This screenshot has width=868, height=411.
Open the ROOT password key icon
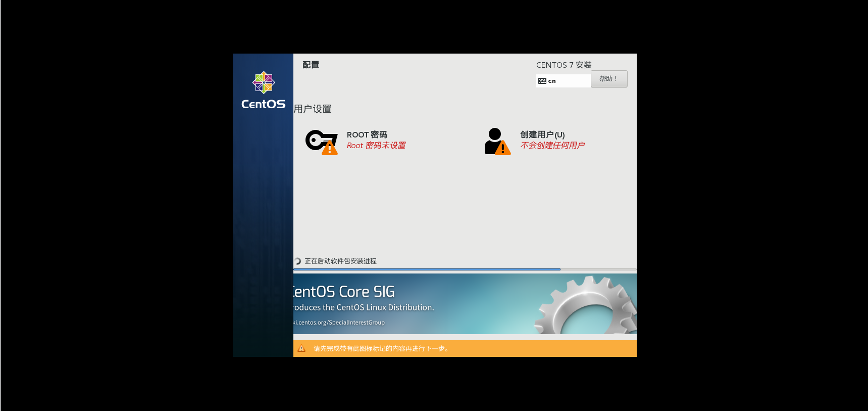[322, 142]
